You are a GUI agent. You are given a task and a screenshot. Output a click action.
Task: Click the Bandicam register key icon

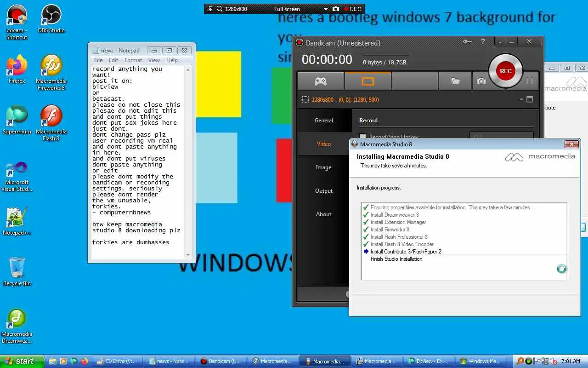[467, 42]
